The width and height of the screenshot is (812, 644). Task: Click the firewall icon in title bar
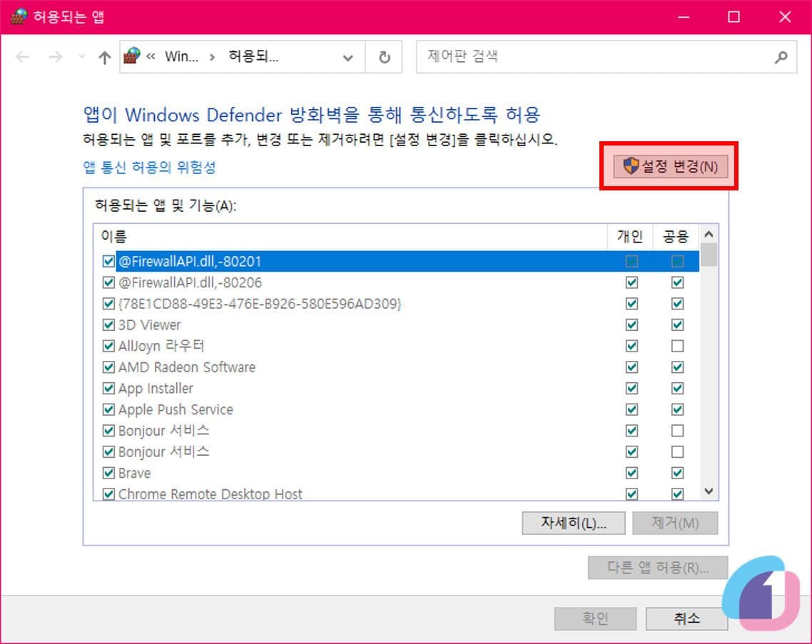coord(19,16)
